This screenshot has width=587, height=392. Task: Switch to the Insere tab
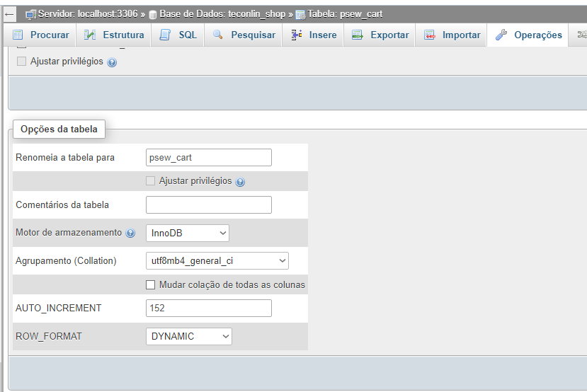(x=313, y=35)
